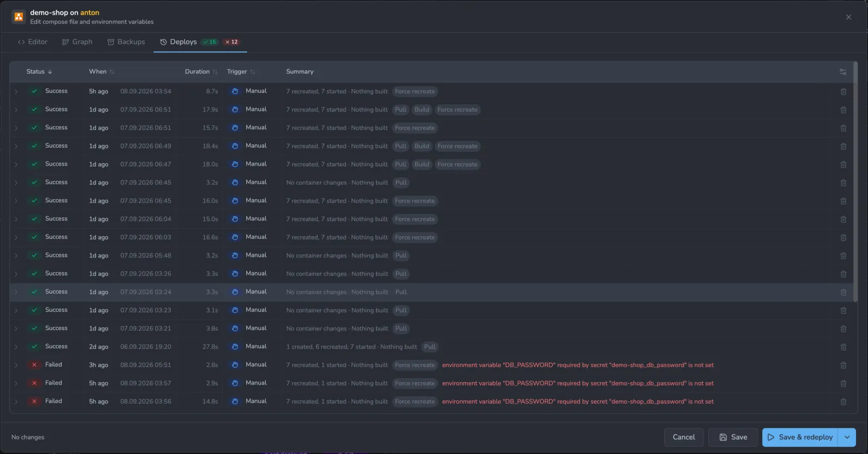Sort by Status column
Viewport: 868px width, 454px height.
tap(39, 72)
